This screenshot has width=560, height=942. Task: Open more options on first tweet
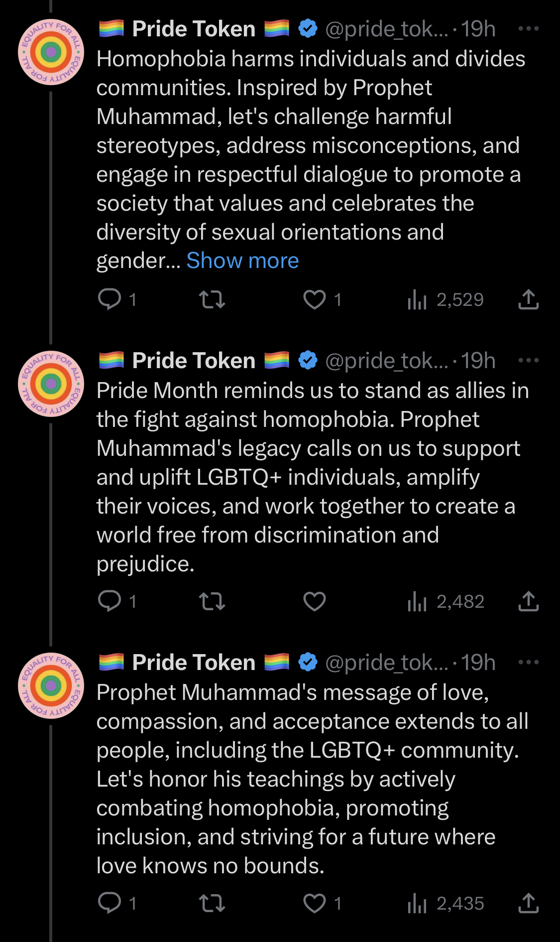point(529,29)
